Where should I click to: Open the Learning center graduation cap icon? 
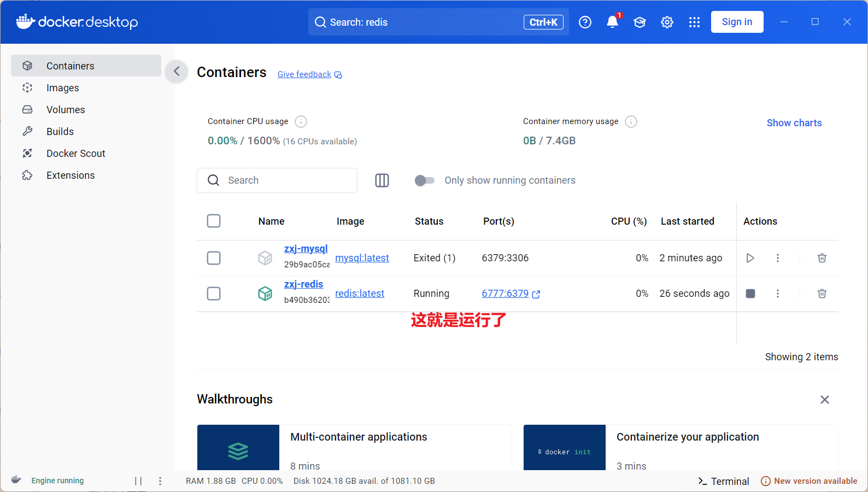640,22
